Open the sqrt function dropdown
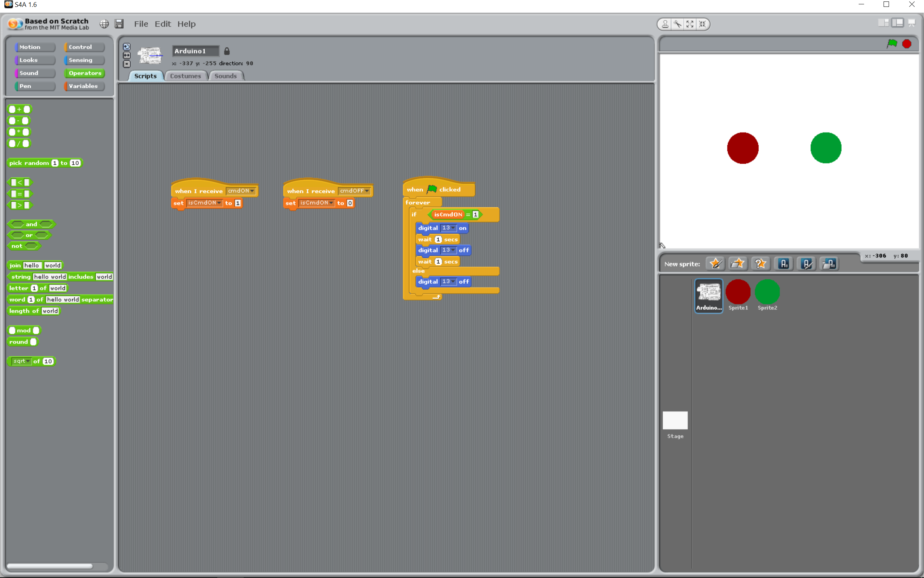Viewport: 924px width, 578px height. coord(21,361)
